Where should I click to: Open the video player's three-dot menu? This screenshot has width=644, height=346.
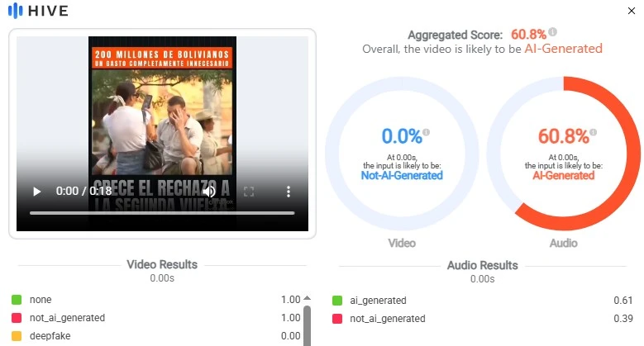[289, 192]
